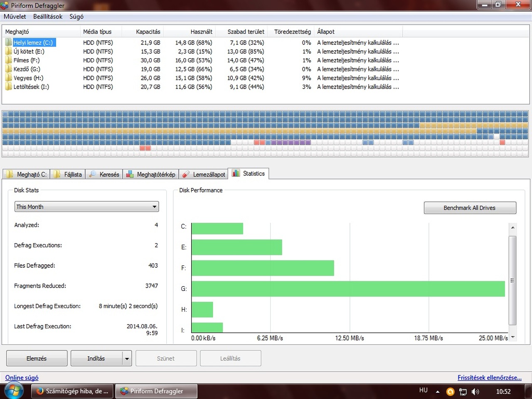Click the Letöltések (I:) drive icon
This screenshot has width=532, height=399.
[8, 86]
